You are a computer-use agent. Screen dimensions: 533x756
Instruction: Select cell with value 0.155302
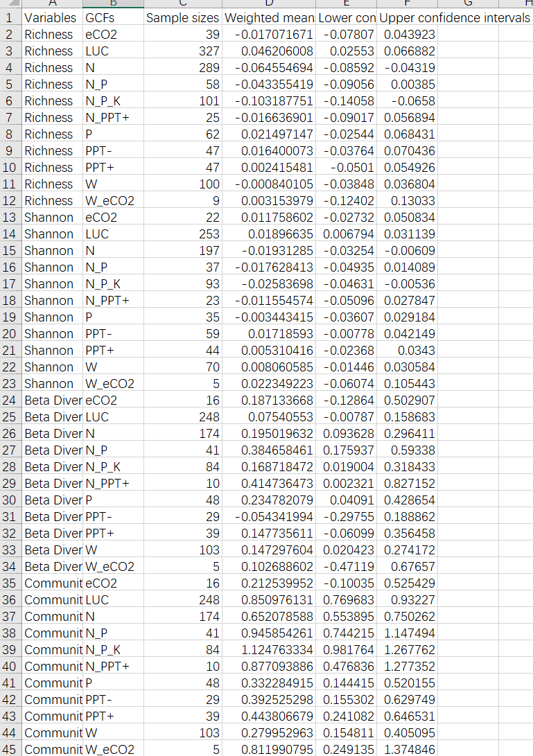pos(347,700)
